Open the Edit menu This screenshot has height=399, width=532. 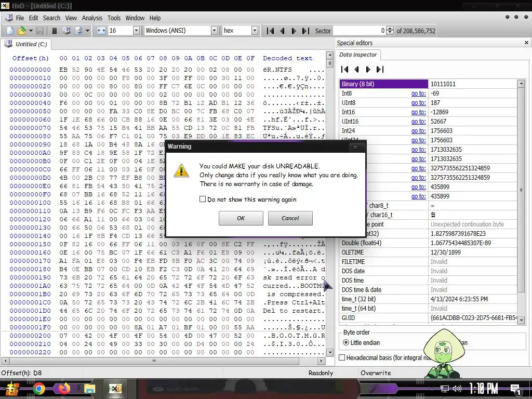pyautogui.click(x=33, y=18)
